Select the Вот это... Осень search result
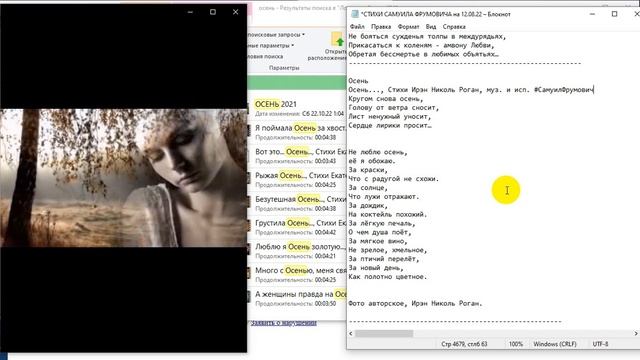The width and height of the screenshot is (640, 360). 297,156
